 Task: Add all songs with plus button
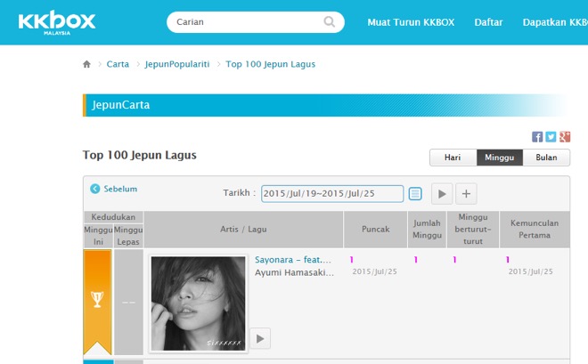tap(467, 193)
